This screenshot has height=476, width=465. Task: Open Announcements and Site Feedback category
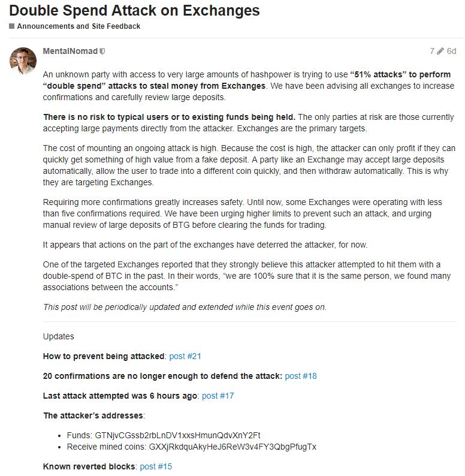78,26
